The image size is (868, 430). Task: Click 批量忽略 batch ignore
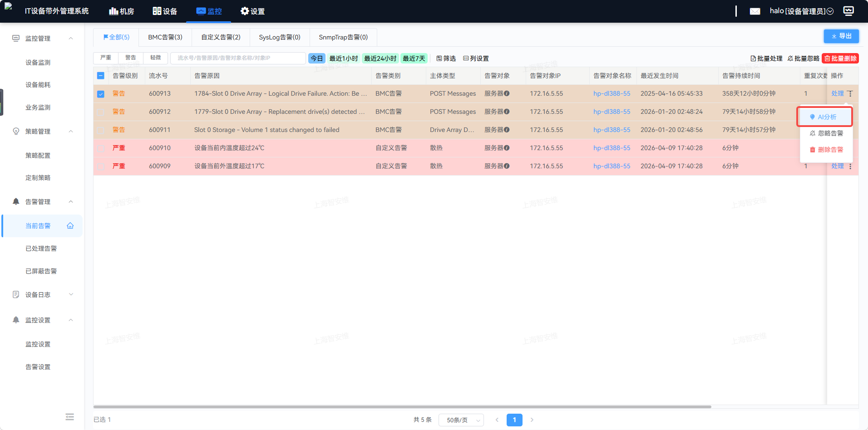point(804,59)
